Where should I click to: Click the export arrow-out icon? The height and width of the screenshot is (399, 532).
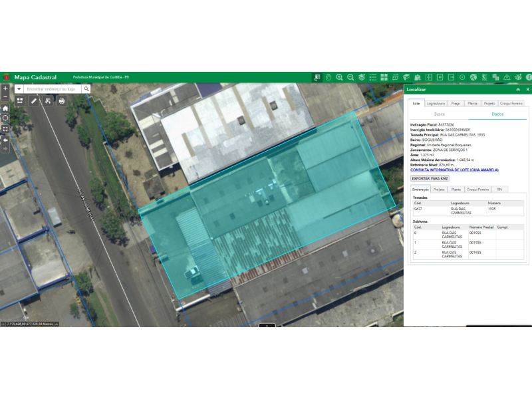pos(452,77)
